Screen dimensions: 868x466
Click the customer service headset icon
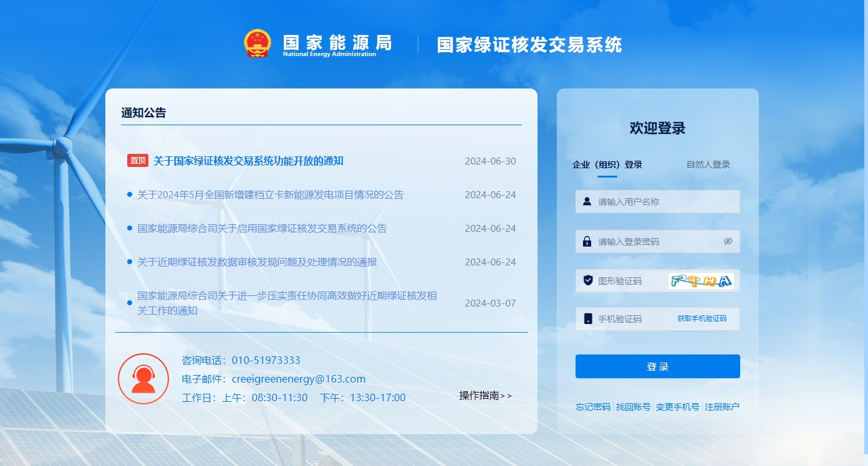143,378
